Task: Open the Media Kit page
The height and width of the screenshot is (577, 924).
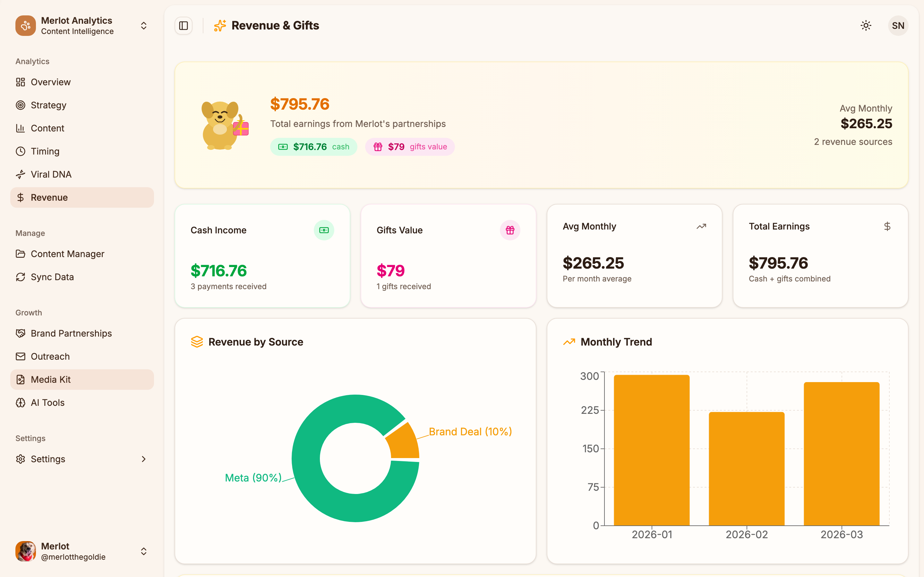Action: point(50,379)
